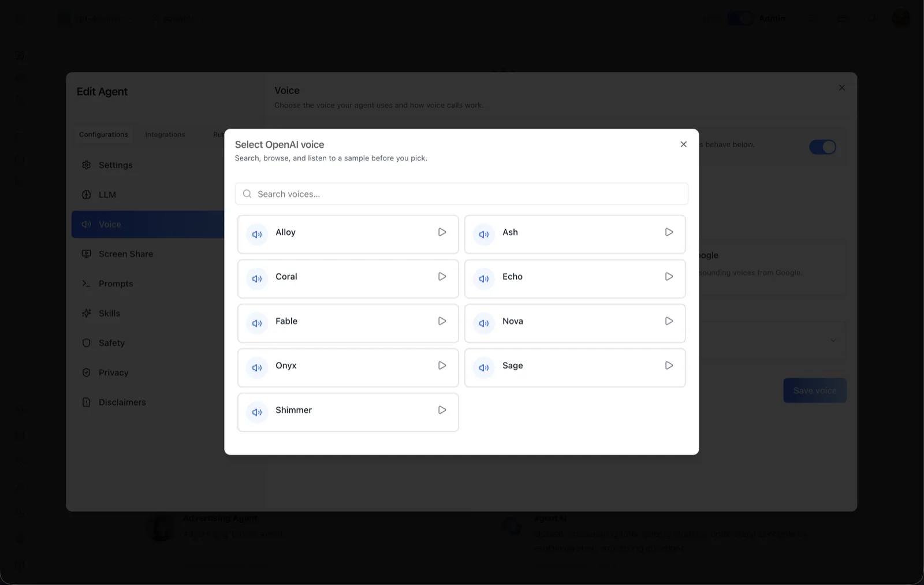
Task: Select the Fable voice name
Action: 286,321
